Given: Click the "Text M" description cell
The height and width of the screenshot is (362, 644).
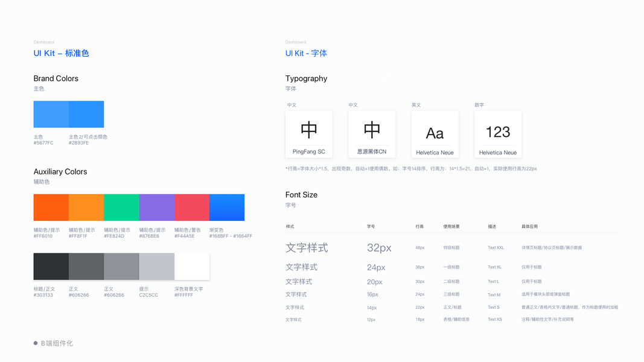Looking at the screenshot, I should (494, 294).
